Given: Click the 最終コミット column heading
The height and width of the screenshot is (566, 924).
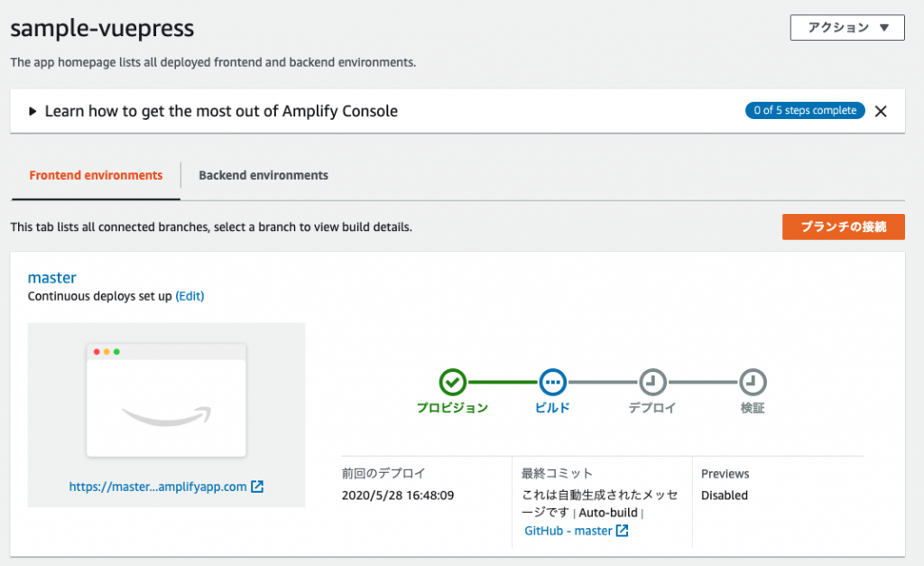Looking at the screenshot, I should pos(557,473).
